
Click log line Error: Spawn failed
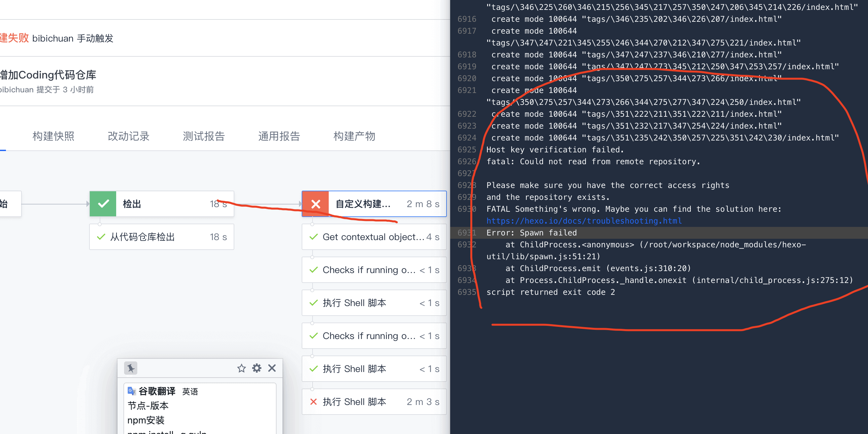point(531,232)
